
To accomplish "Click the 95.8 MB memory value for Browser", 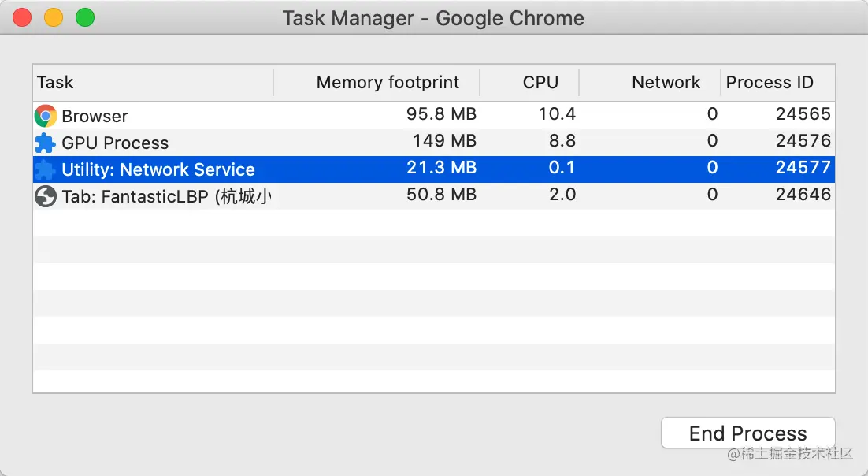I will (442, 115).
